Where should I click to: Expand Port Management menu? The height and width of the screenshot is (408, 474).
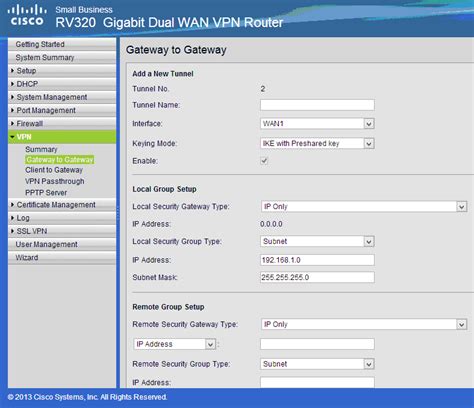tap(62, 110)
